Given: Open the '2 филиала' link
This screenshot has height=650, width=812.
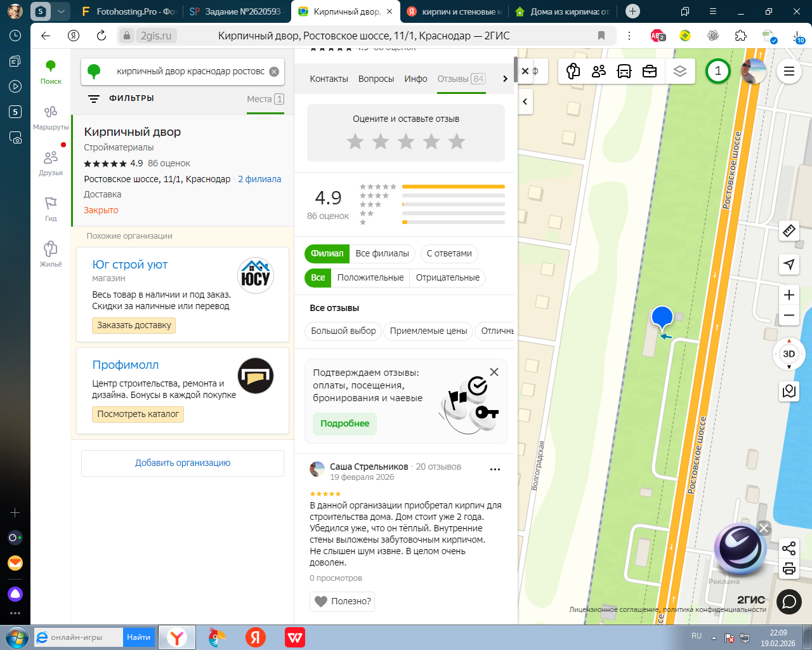Looking at the screenshot, I should click(259, 179).
